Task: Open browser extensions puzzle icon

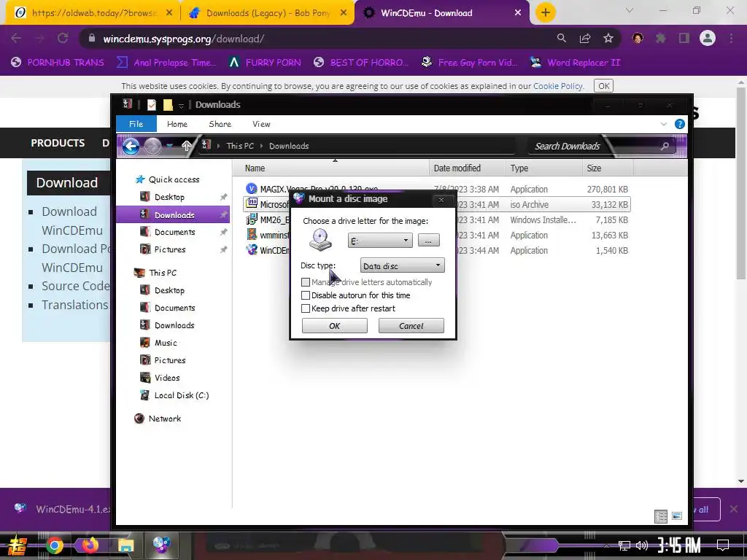Action: click(661, 38)
